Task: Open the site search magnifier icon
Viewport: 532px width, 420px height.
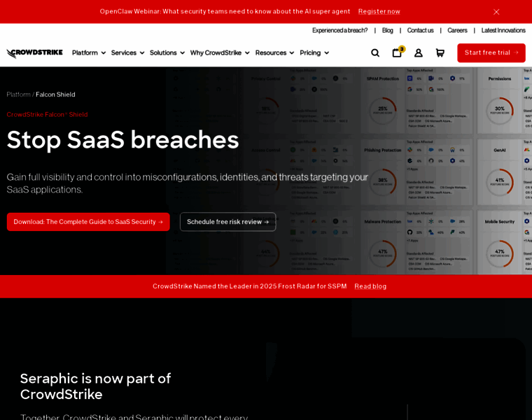Action: coord(375,53)
